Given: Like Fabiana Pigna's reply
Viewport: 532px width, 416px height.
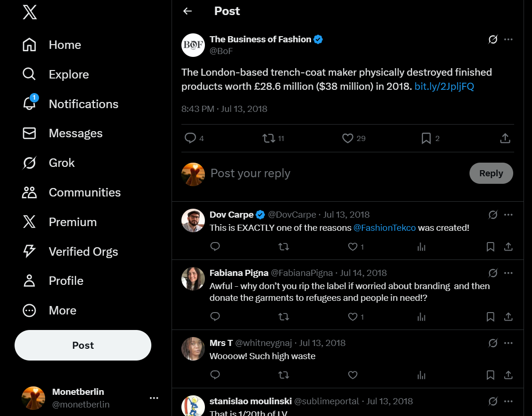Looking at the screenshot, I should [x=353, y=317].
